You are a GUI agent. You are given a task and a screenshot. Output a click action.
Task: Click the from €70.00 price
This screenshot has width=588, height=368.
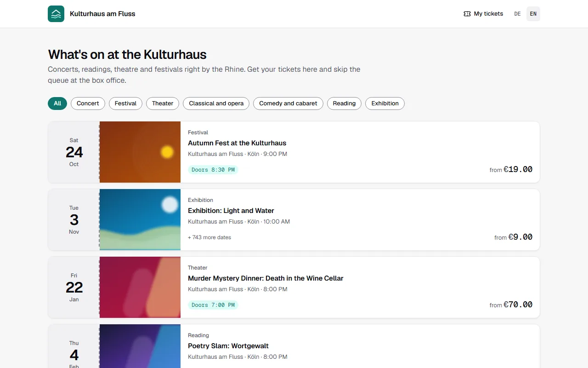click(511, 305)
